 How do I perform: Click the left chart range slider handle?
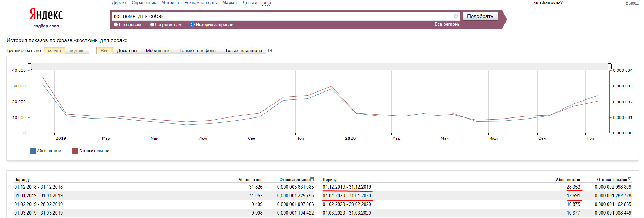[30, 67]
